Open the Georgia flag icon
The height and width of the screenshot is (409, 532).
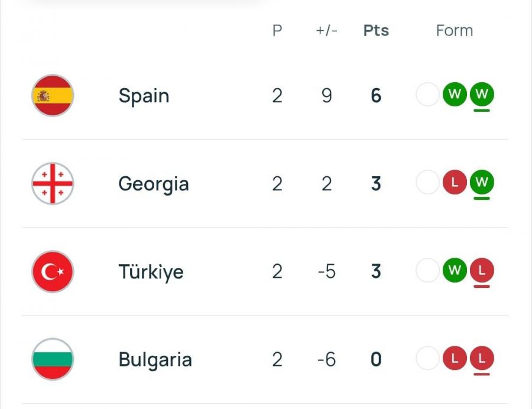53,183
